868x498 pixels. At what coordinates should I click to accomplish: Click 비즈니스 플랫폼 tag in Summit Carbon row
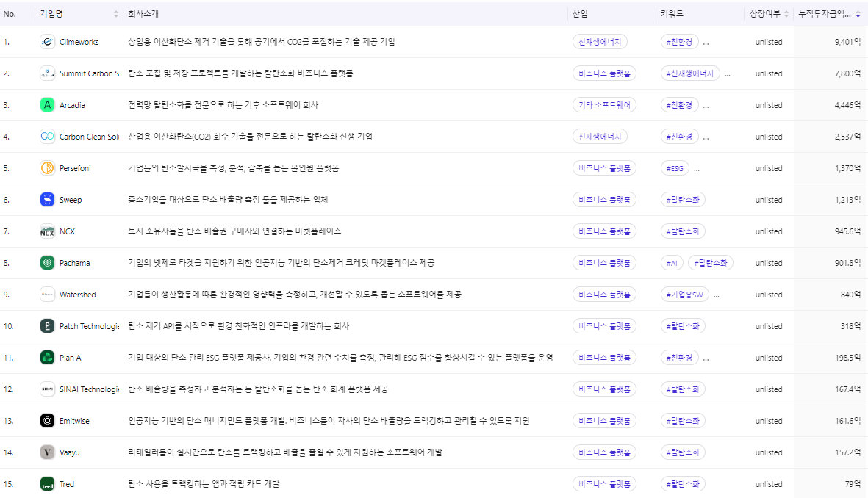tap(604, 73)
